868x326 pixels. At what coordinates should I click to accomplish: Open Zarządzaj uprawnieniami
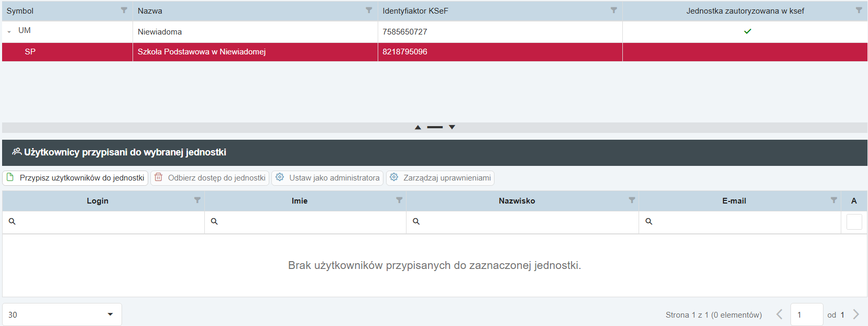pyautogui.click(x=440, y=178)
